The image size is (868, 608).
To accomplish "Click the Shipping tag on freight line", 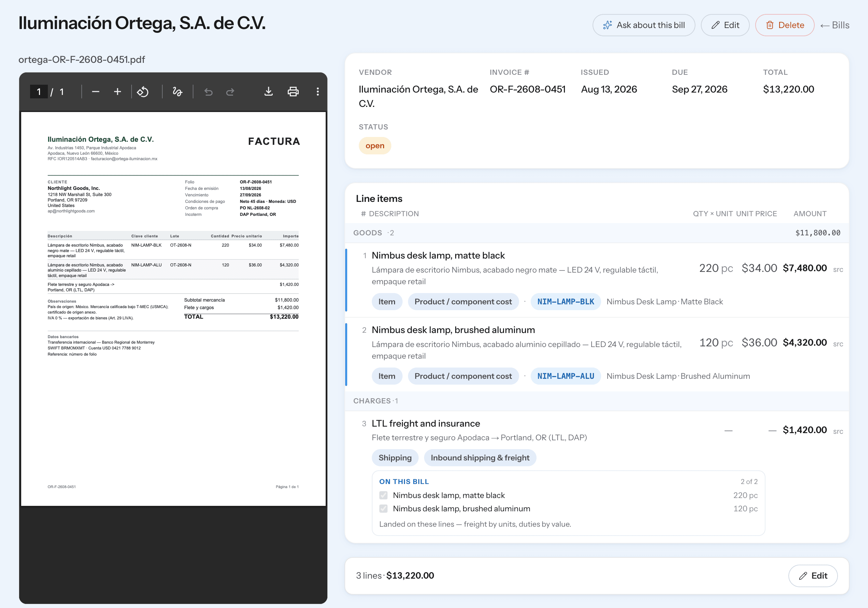I will [x=395, y=458].
